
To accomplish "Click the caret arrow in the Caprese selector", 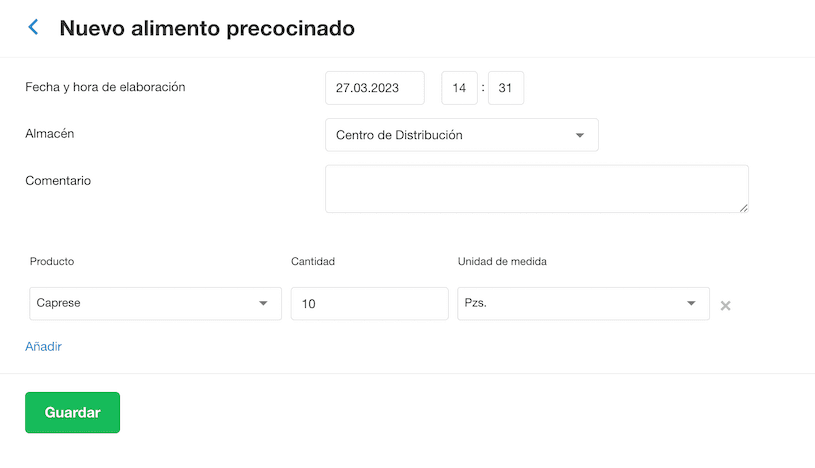I will tap(263, 303).
